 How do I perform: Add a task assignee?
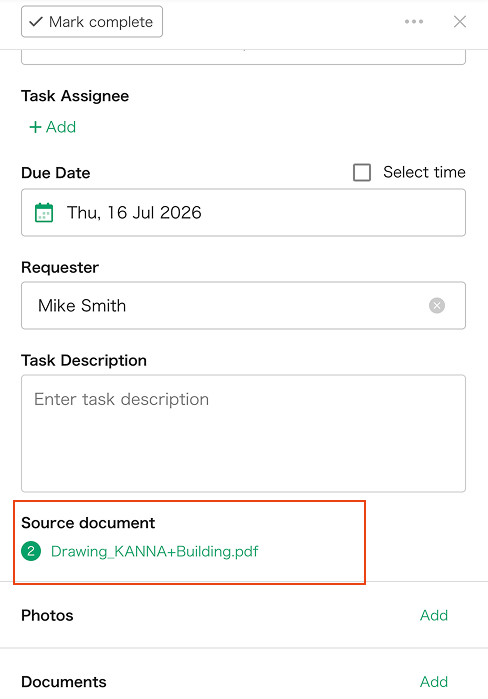click(x=53, y=127)
